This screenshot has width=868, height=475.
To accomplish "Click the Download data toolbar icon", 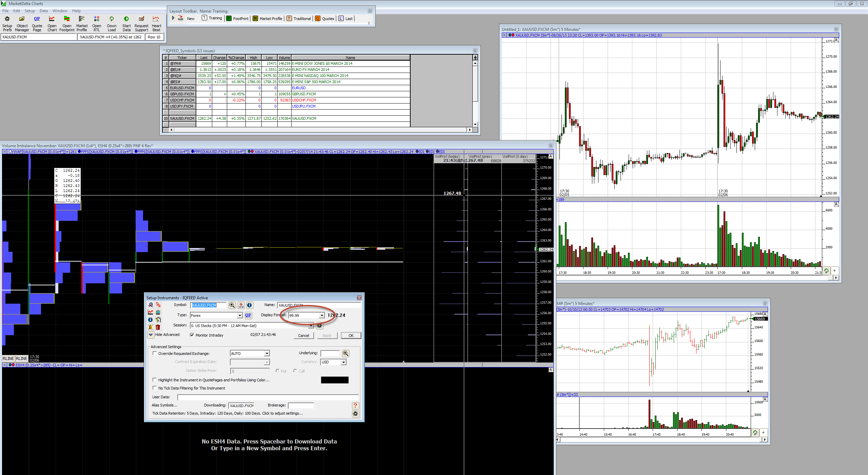I will [x=112, y=19].
